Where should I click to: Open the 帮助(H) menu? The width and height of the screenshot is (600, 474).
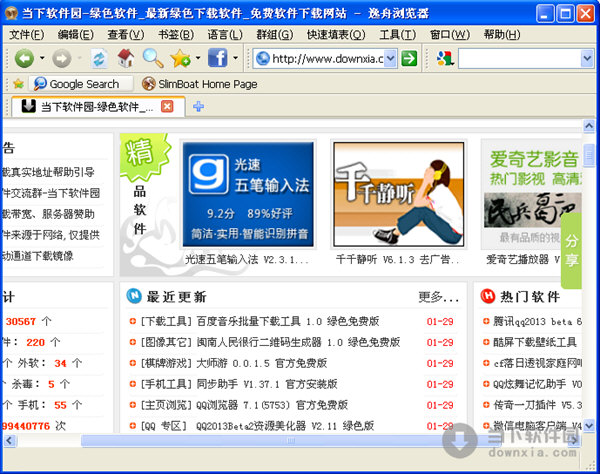click(x=502, y=35)
